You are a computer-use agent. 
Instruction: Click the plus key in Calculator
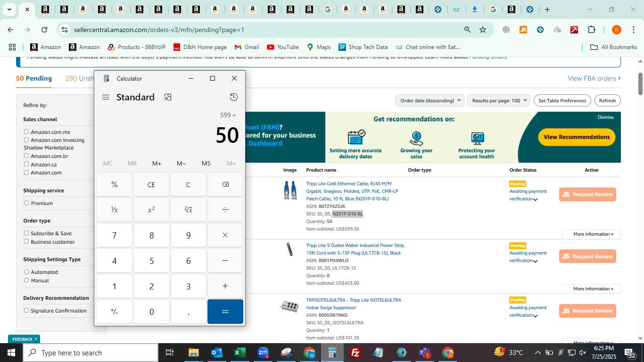[225, 286]
